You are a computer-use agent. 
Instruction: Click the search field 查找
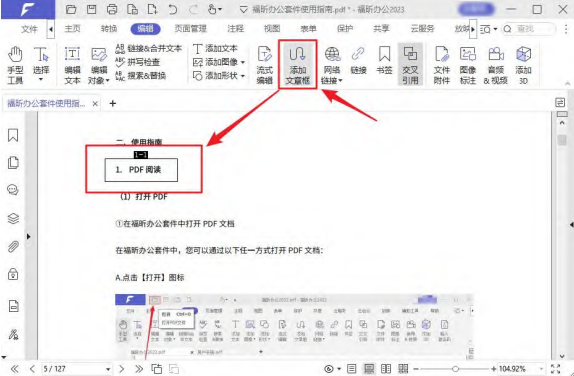[x=529, y=29]
